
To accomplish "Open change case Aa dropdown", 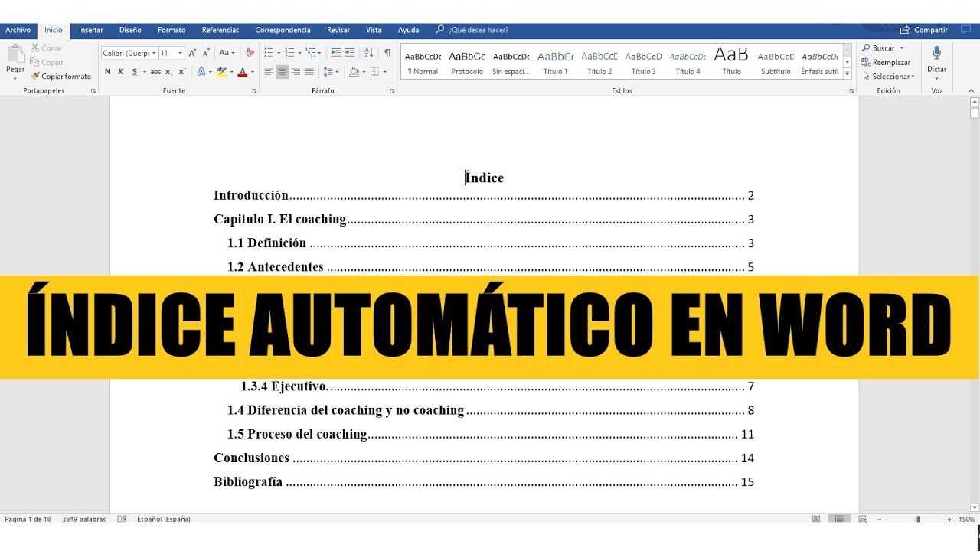I will [227, 53].
